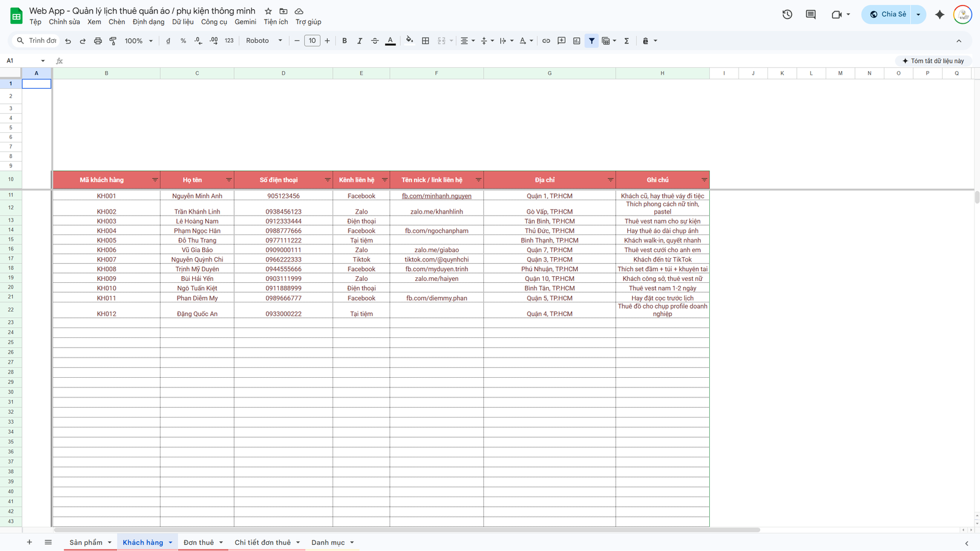Screen dimensions: 980x551
Task: Open the text color picker
Action: click(390, 41)
